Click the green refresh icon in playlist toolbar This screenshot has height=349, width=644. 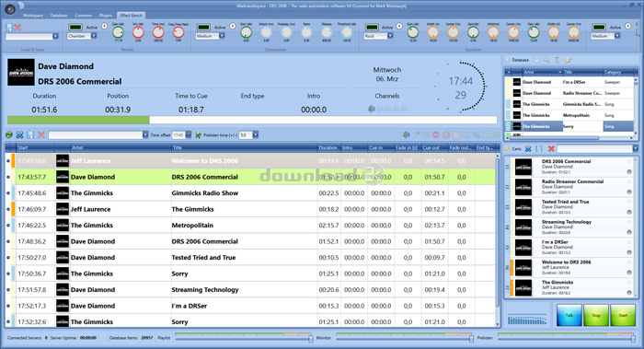pos(9,134)
